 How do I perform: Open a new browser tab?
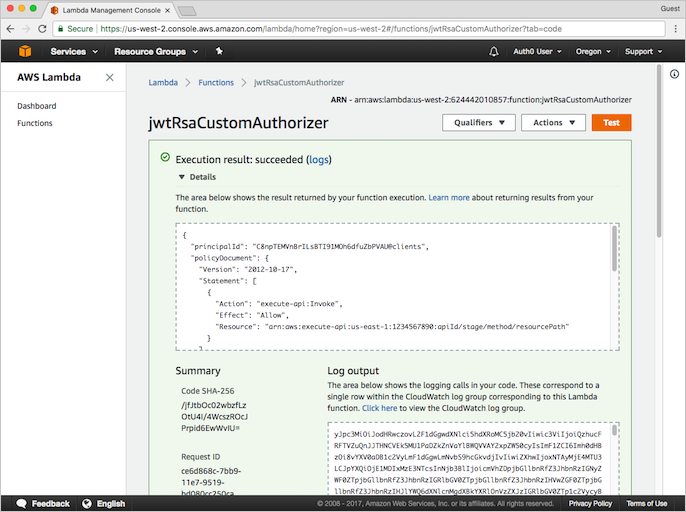pos(187,11)
